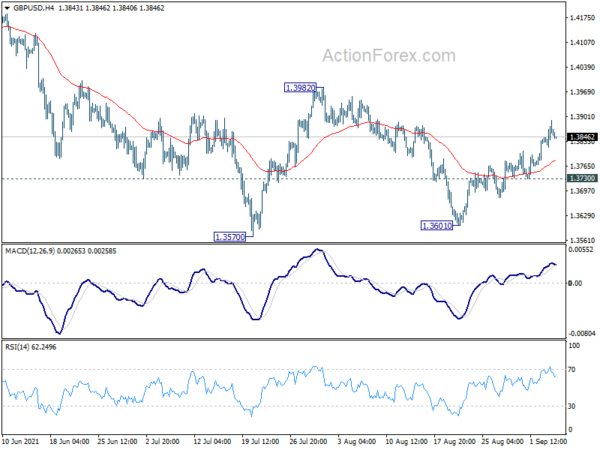Click the 1.39820 high price label
Viewport: 600px width, 450px height.
coord(300,88)
